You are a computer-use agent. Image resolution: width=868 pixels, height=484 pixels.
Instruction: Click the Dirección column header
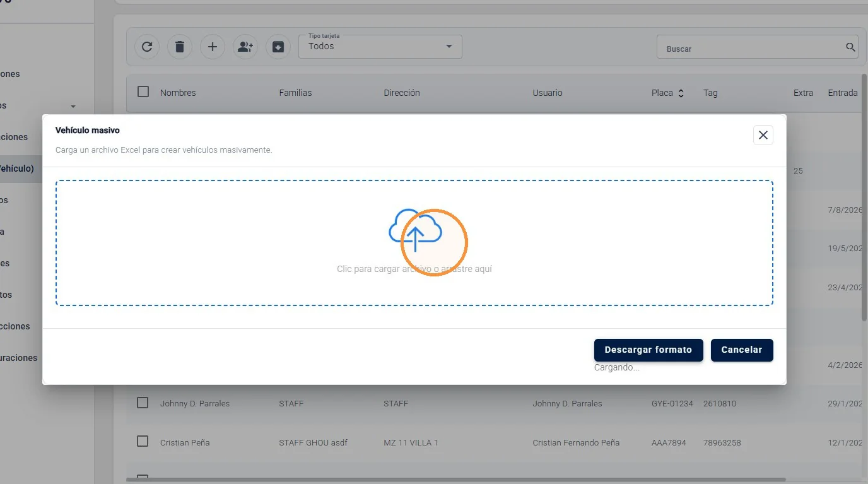click(x=402, y=93)
